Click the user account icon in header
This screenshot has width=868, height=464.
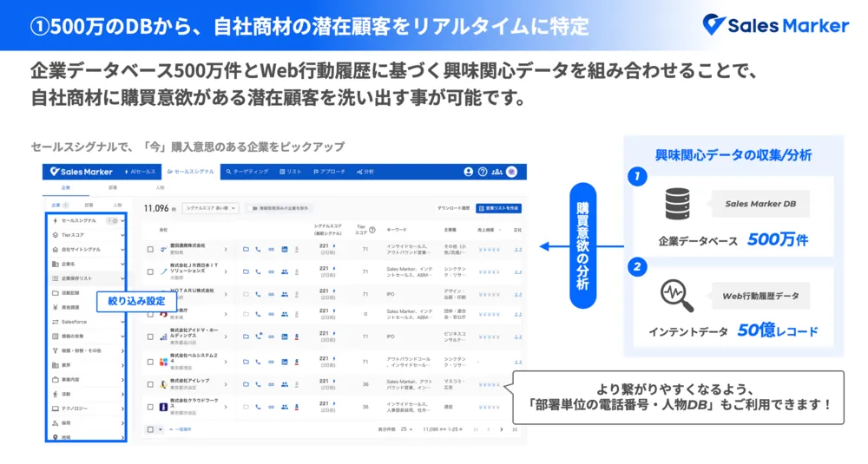(469, 172)
